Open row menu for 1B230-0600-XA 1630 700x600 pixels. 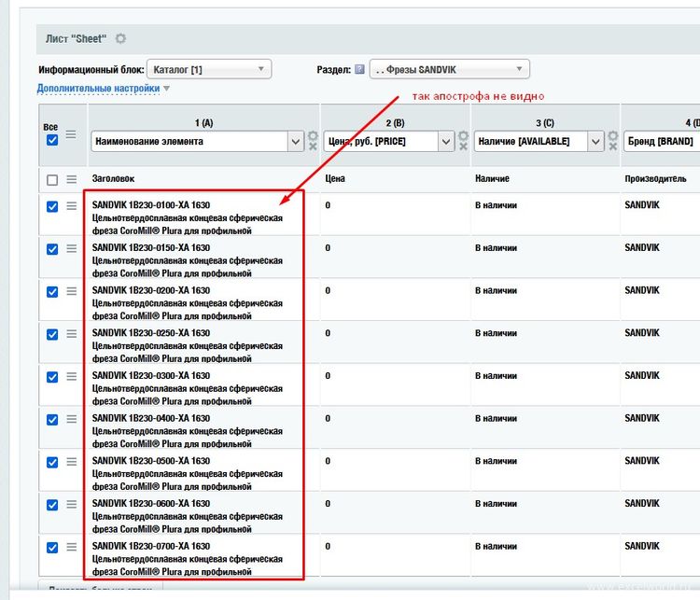point(72,505)
